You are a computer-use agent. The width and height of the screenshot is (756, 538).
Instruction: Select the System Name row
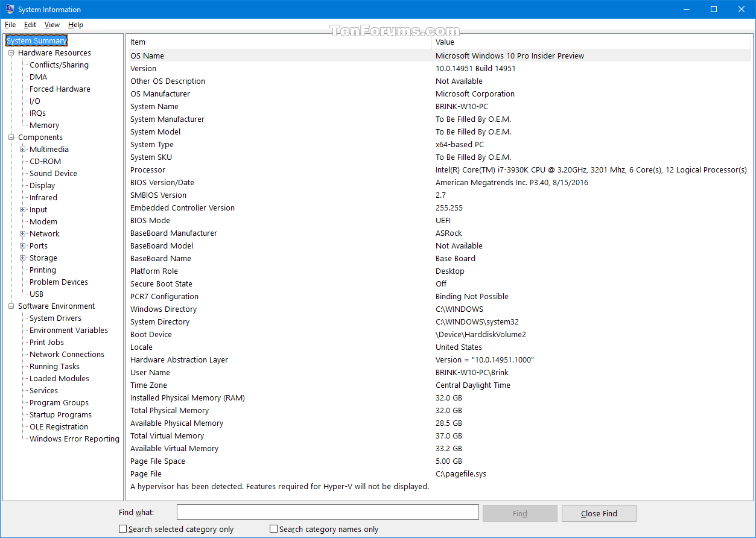439,106
